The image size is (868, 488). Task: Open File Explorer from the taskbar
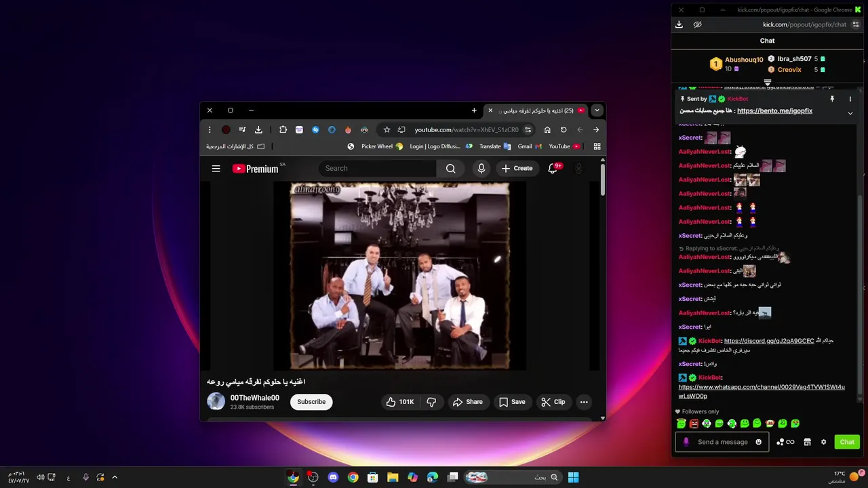coord(393,477)
